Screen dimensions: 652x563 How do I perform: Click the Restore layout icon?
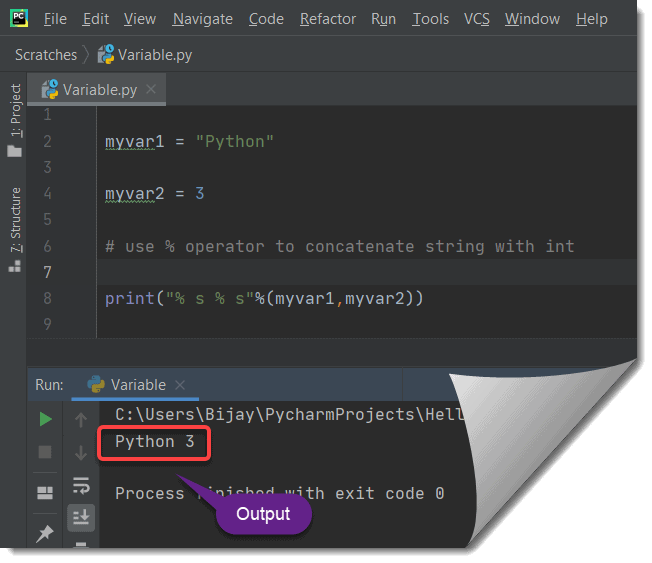[x=45, y=493]
